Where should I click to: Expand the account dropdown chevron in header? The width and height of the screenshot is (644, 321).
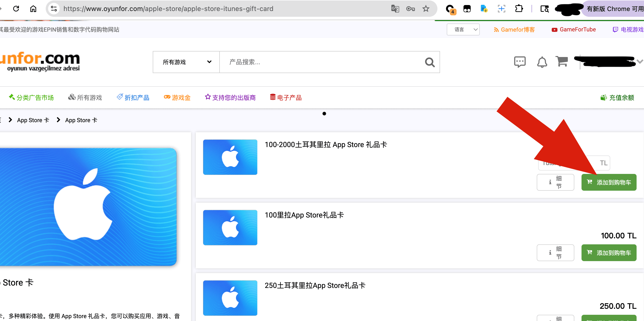click(640, 62)
